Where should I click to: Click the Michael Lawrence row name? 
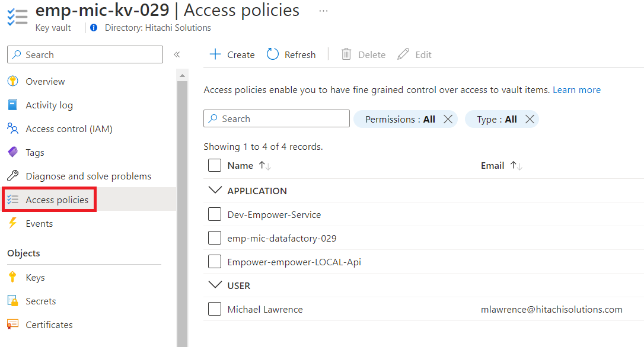[x=265, y=309]
